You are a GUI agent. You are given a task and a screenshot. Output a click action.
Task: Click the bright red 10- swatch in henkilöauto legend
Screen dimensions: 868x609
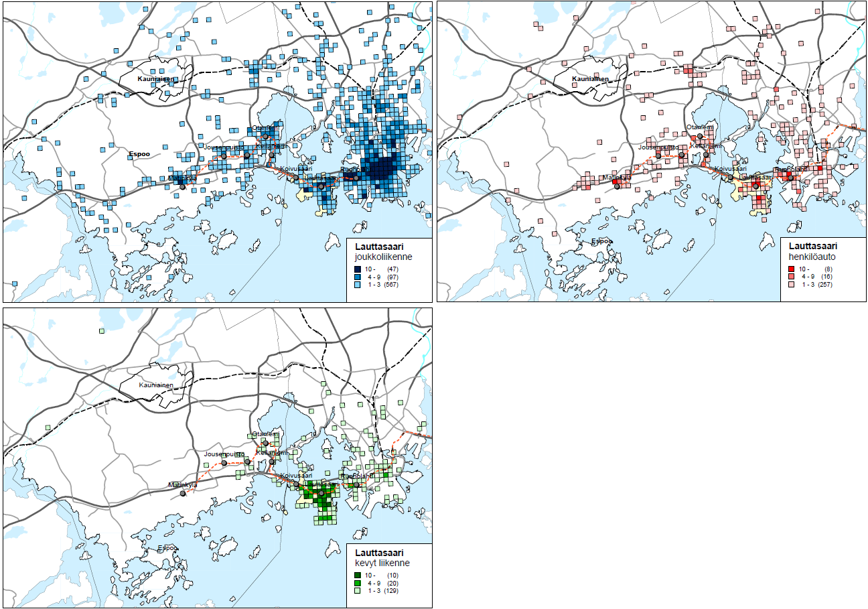pyautogui.click(x=792, y=268)
